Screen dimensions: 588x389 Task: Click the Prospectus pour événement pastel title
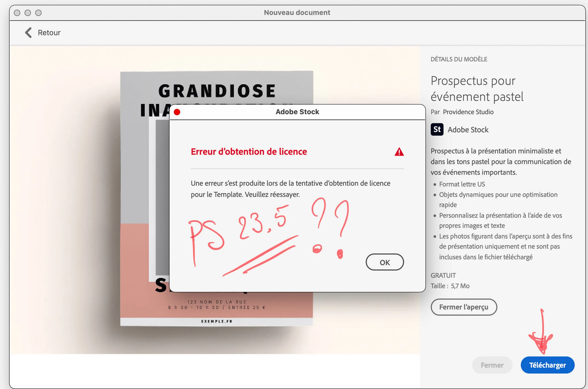click(477, 88)
